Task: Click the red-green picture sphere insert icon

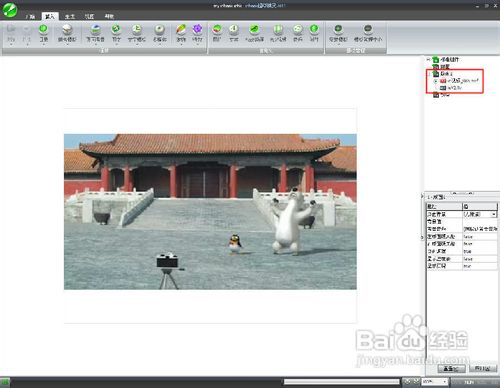Action: [217, 29]
